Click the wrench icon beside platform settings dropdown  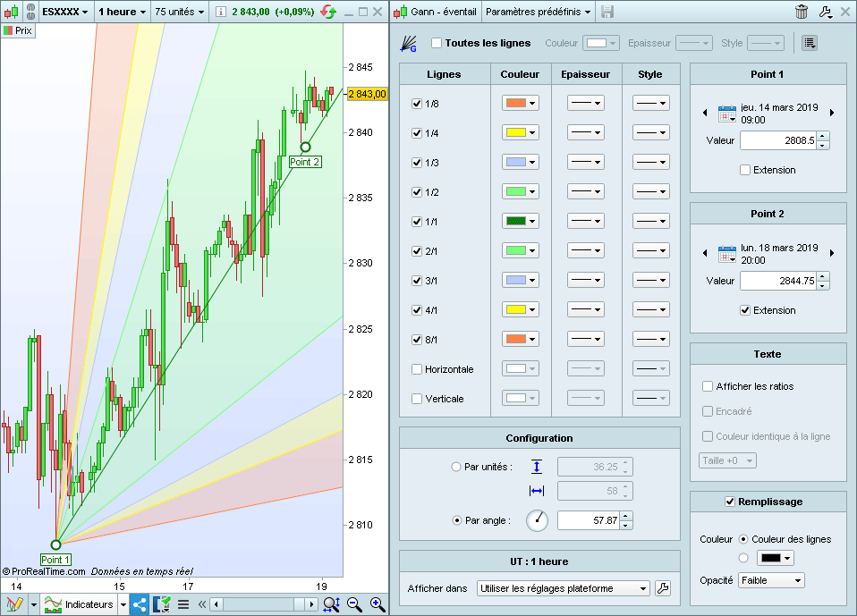[663, 588]
